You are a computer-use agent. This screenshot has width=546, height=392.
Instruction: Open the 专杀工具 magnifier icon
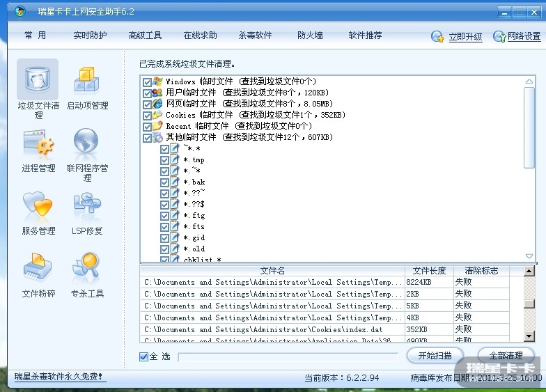tap(86, 266)
